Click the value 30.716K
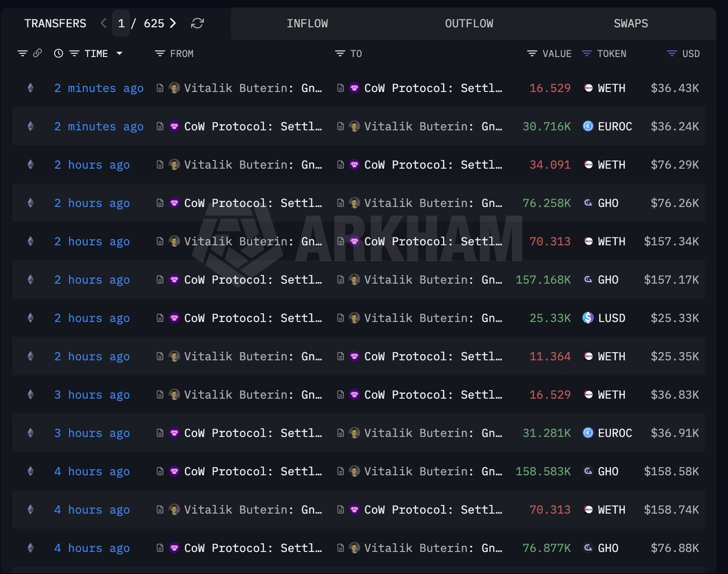This screenshot has width=728, height=574. click(547, 126)
